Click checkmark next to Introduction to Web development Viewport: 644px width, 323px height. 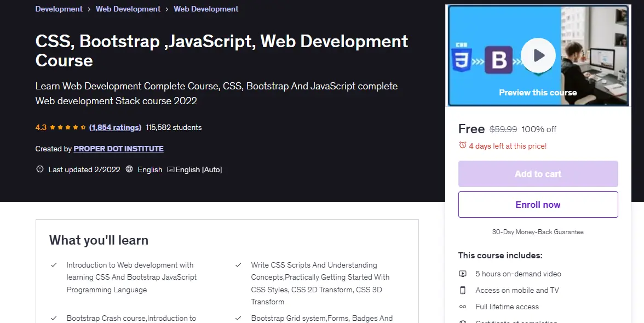54,265
